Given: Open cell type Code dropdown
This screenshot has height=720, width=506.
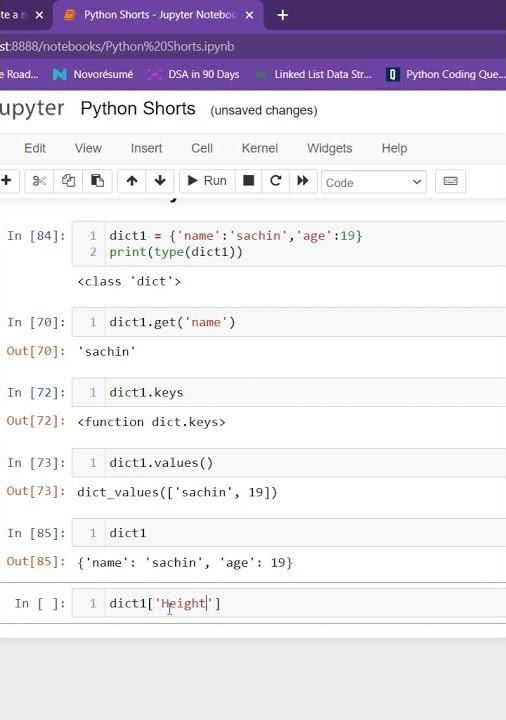Looking at the screenshot, I should tap(374, 182).
